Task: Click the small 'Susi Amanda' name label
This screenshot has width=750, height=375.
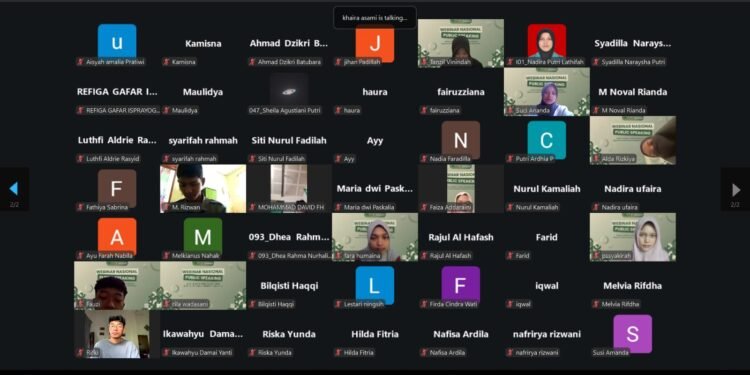Action: pos(611,353)
